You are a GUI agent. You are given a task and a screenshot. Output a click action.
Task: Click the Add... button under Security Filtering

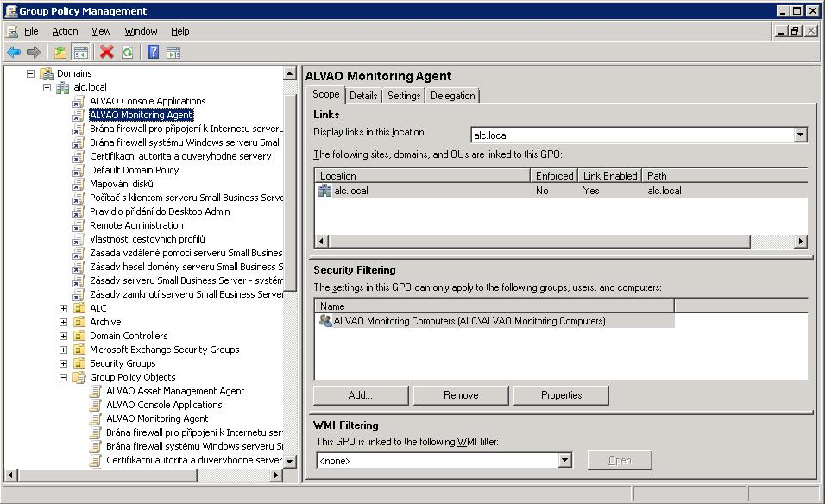[361, 395]
